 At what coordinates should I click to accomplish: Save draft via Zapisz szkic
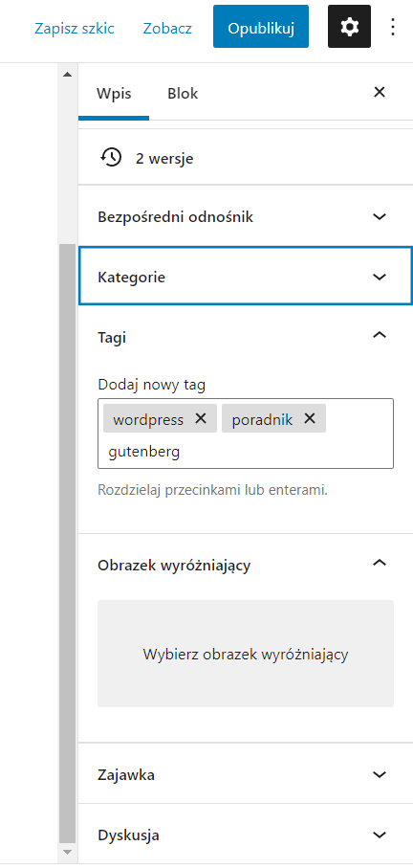74,28
